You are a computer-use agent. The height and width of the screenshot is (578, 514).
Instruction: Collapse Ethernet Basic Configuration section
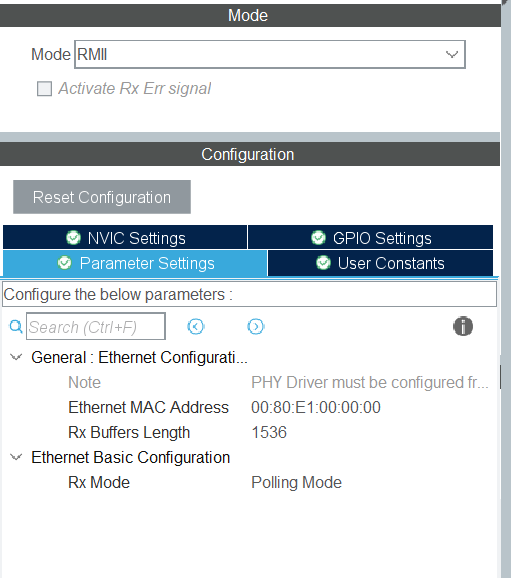16,457
